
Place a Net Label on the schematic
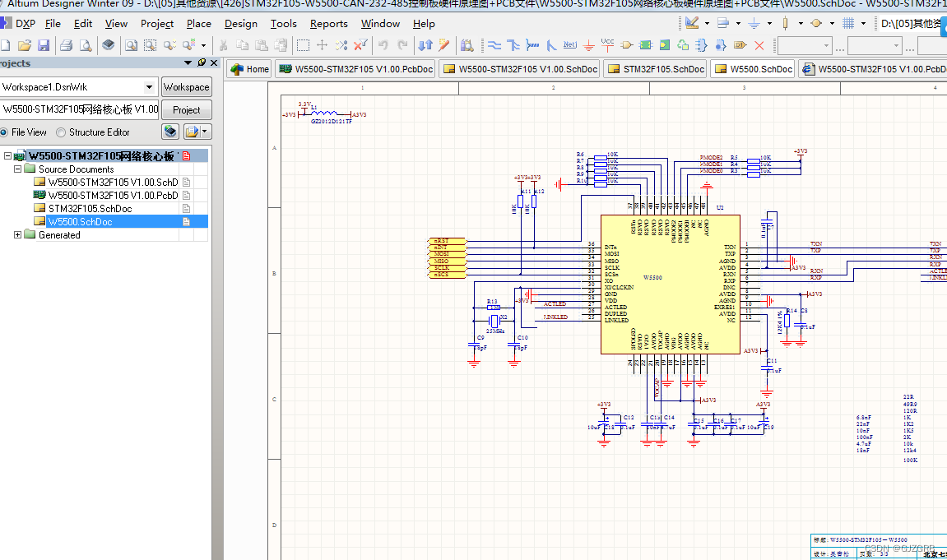pyautogui.click(x=569, y=44)
